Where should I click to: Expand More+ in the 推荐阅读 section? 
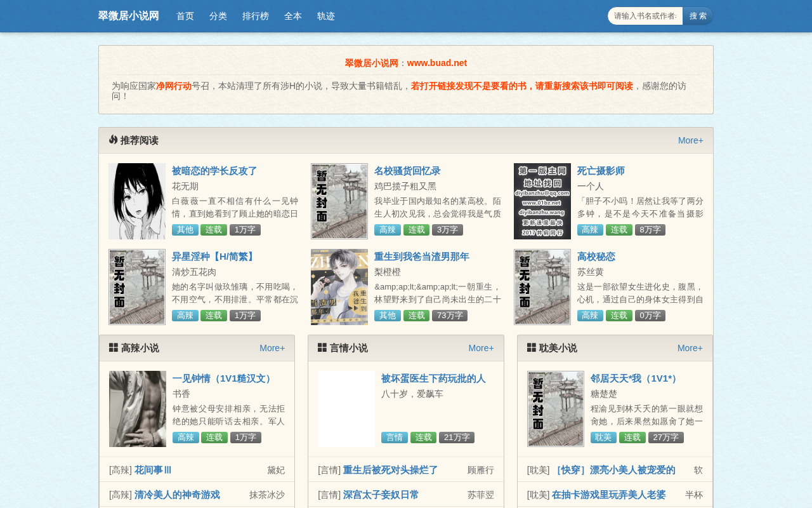pos(691,140)
